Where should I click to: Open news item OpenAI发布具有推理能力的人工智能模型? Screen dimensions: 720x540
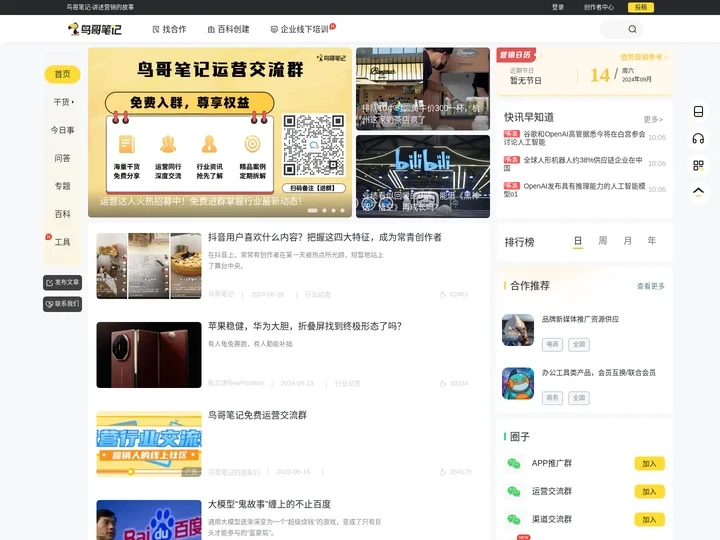point(574,190)
